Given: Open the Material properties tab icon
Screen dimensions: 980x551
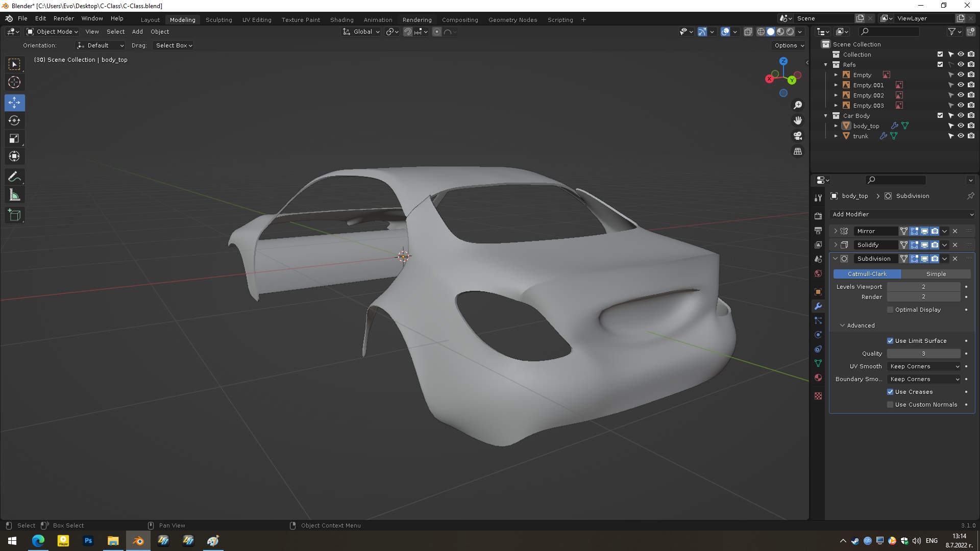Looking at the screenshot, I should [x=818, y=378].
